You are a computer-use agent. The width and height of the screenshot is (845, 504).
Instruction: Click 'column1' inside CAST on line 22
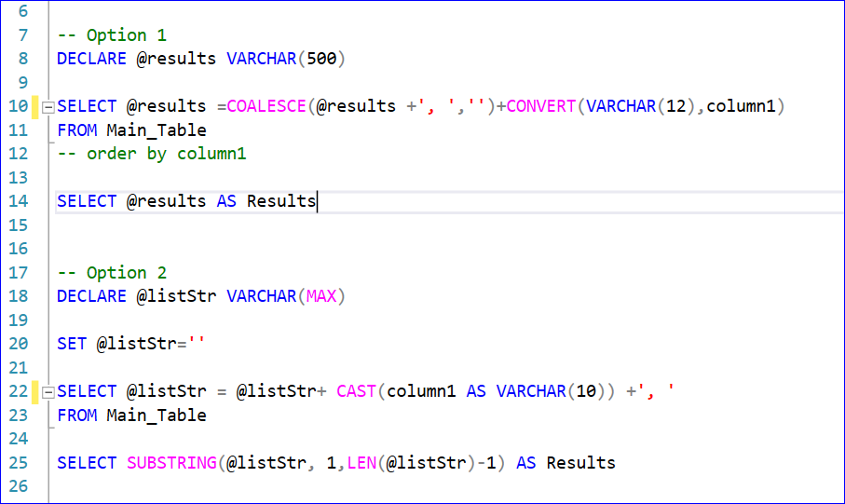(x=421, y=390)
